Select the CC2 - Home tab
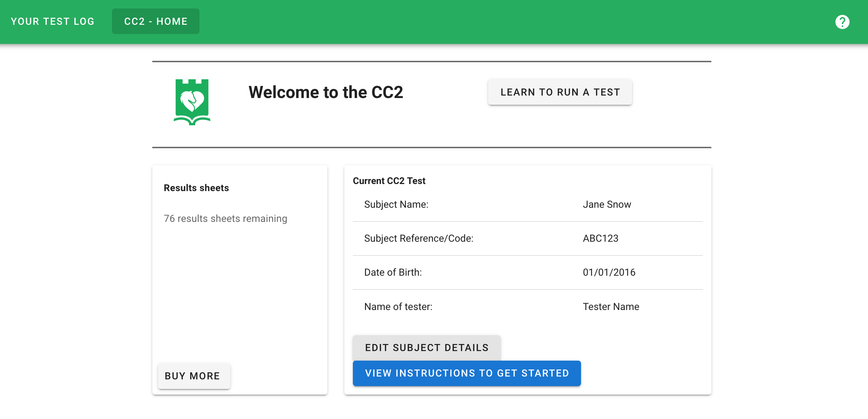 click(x=156, y=22)
